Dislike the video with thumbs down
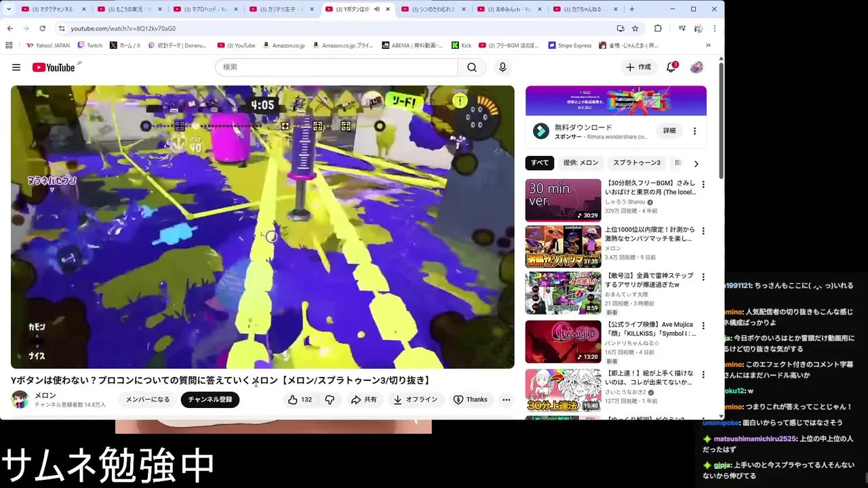The width and height of the screenshot is (868, 488). 330,400
